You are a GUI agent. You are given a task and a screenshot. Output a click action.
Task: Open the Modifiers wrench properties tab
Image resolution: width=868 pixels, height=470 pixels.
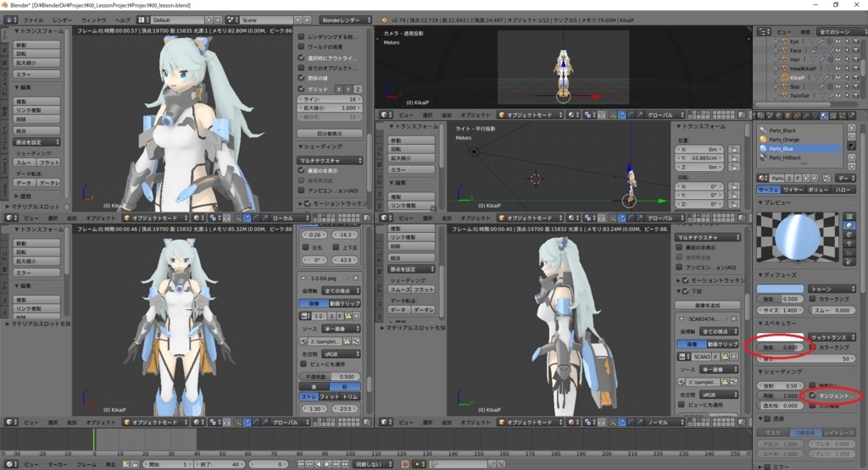point(807,115)
